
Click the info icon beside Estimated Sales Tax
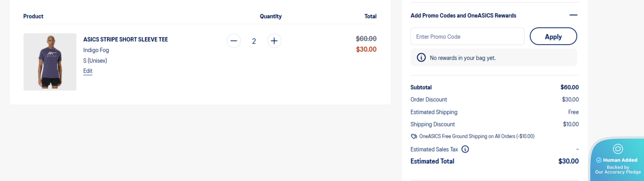(x=465, y=149)
